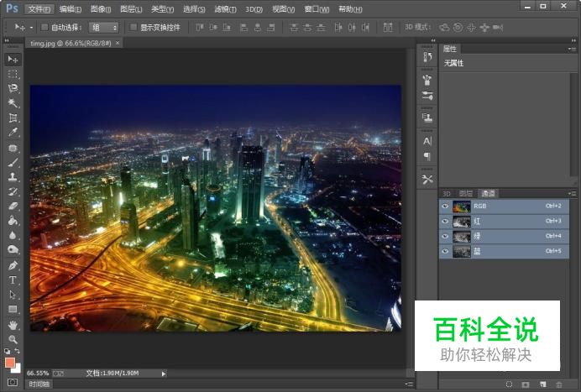
Task: Toggle Quick Mask mode icon
Action: 13,382
